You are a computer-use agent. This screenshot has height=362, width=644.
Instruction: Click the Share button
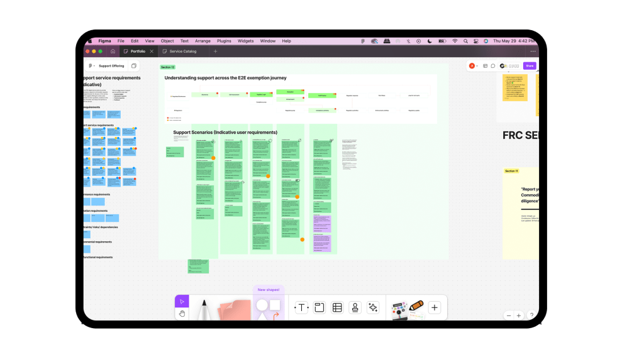(x=530, y=66)
